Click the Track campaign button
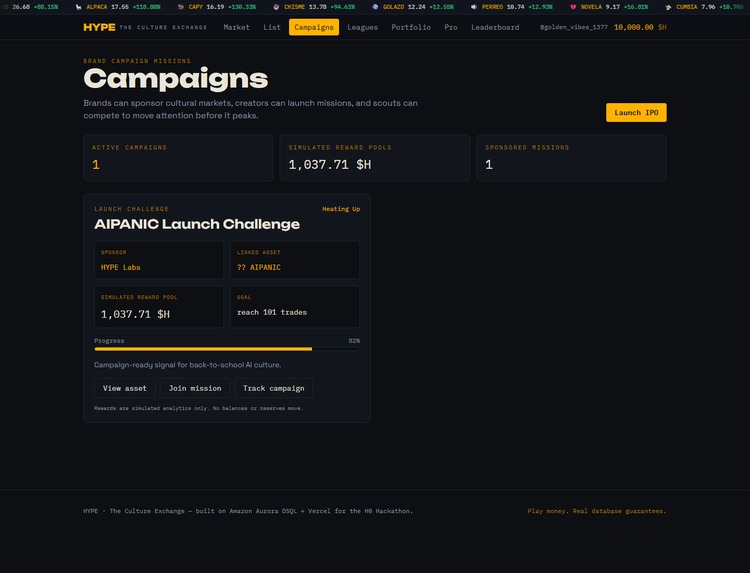The height and width of the screenshot is (573, 750). click(274, 388)
